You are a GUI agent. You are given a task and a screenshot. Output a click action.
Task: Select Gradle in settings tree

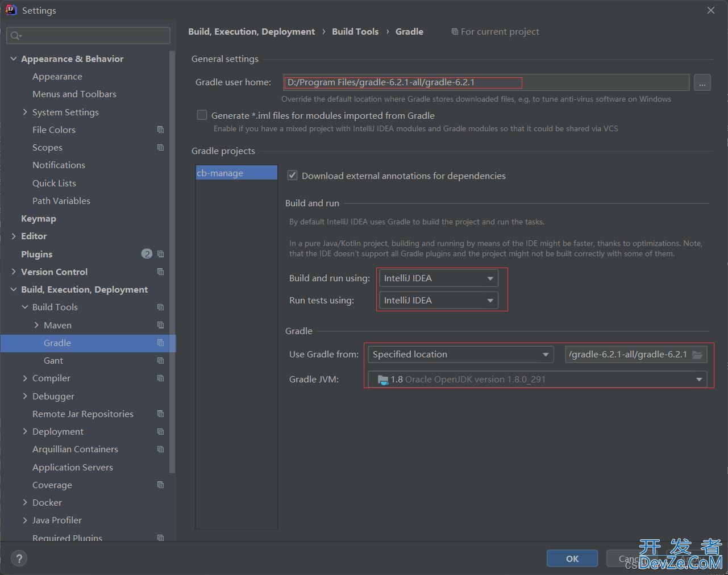pos(88,343)
